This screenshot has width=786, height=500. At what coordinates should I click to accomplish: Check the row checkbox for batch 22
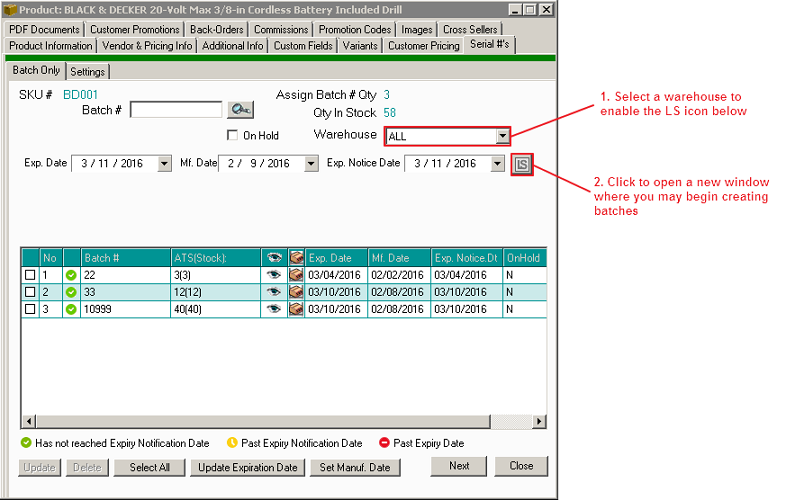[30, 275]
